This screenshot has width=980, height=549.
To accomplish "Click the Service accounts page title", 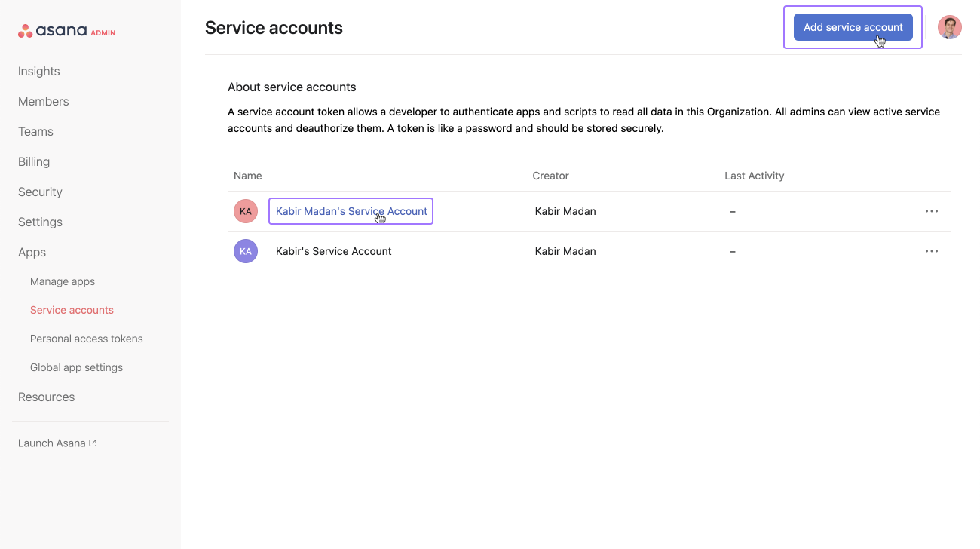I will 274,28.
